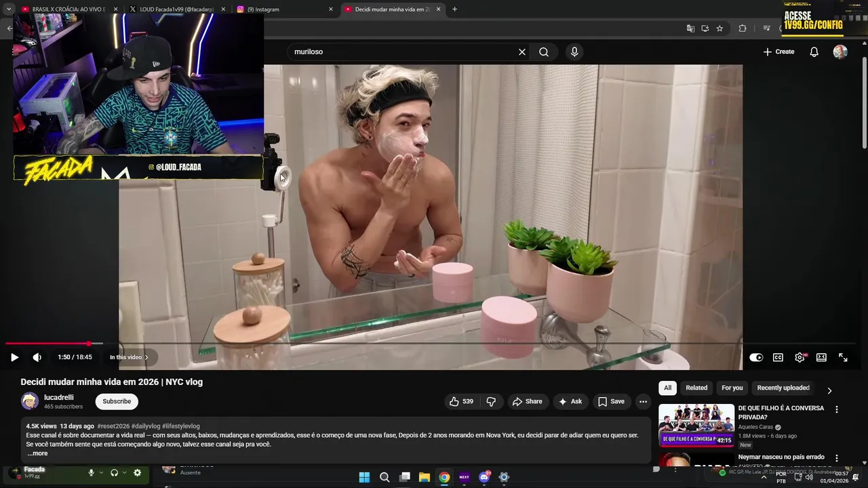The image size is (868, 488).
Task: Dislike the video with the thumbs-down
Action: pos(491,401)
